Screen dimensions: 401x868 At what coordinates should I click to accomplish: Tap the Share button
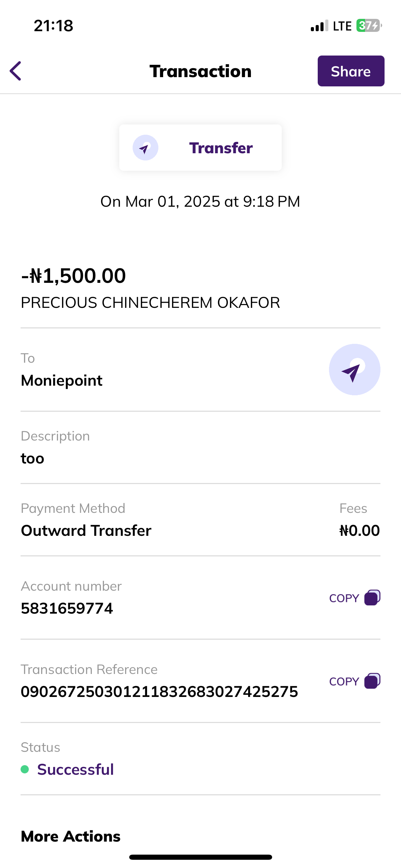(x=351, y=71)
